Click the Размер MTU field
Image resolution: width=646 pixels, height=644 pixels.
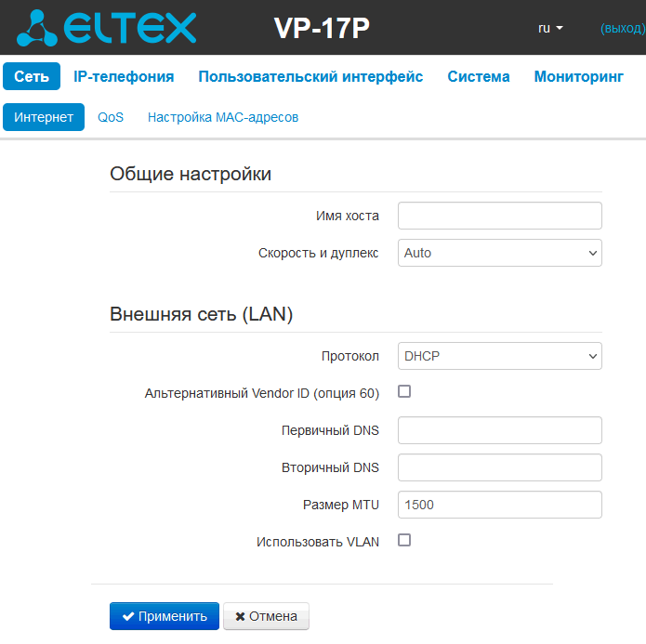[x=500, y=505]
